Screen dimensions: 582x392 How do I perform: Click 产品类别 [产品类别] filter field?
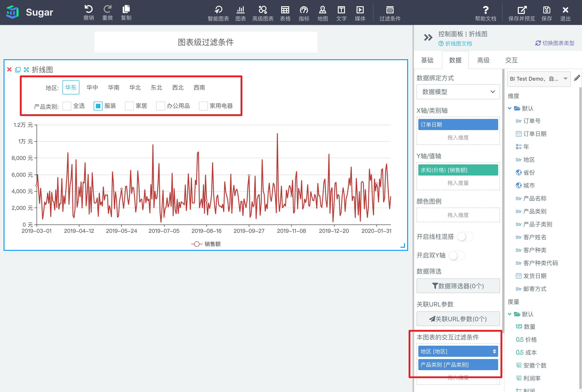point(458,365)
